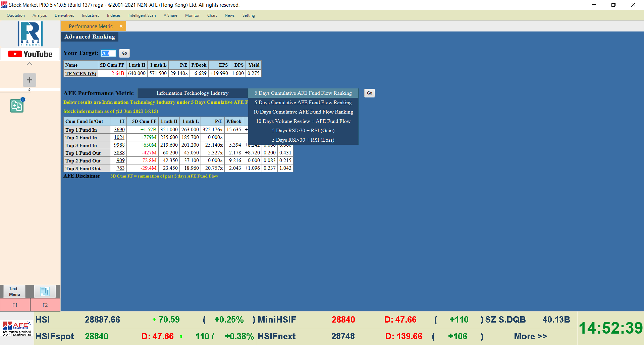Open the TENCENT(S) stock link
This screenshot has width=644, height=345.
(81, 74)
